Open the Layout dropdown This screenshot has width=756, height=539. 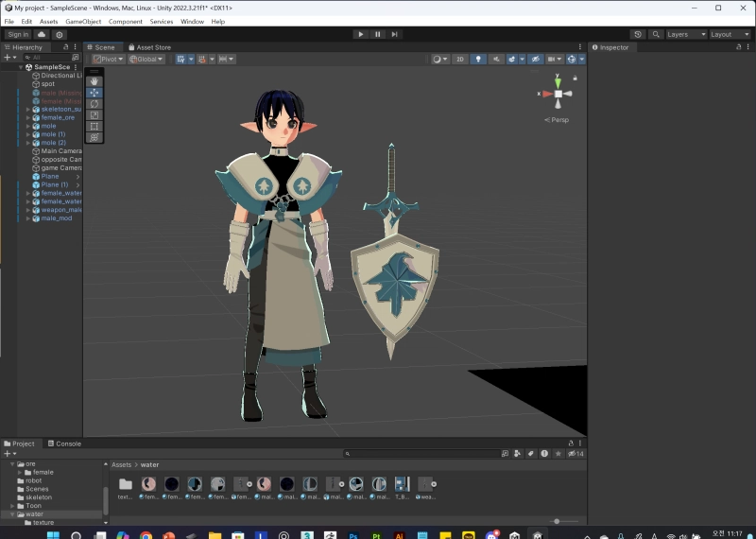[729, 34]
